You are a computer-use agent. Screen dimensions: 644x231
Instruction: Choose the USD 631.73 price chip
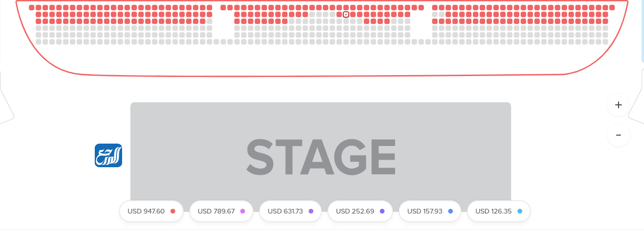pyautogui.click(x=290, y=211)
